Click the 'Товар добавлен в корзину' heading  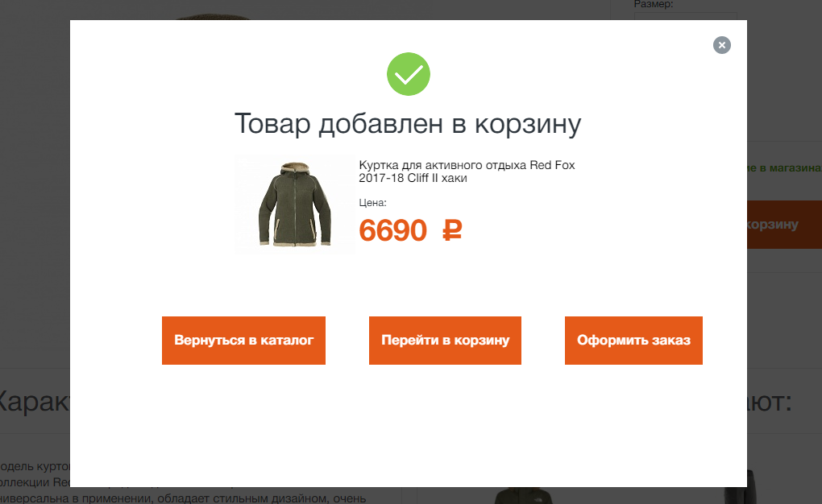[x=408, y=124]
